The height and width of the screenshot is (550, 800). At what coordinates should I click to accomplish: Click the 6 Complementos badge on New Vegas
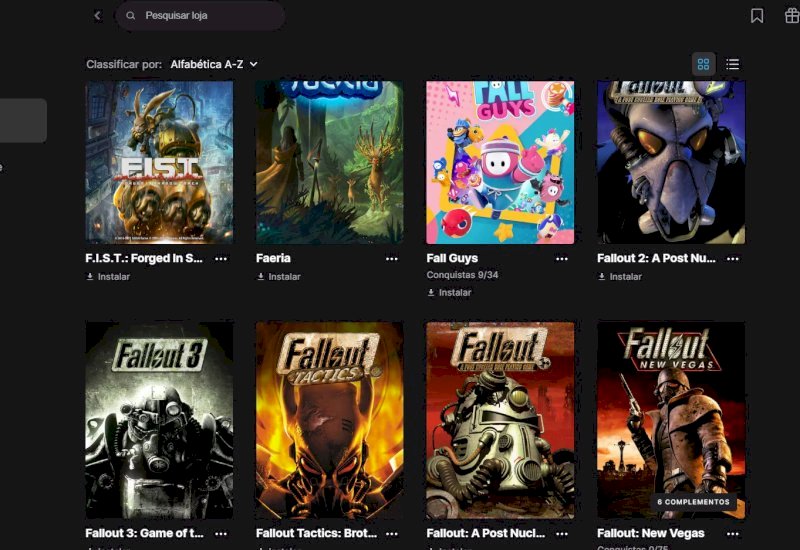pos(693,501)
